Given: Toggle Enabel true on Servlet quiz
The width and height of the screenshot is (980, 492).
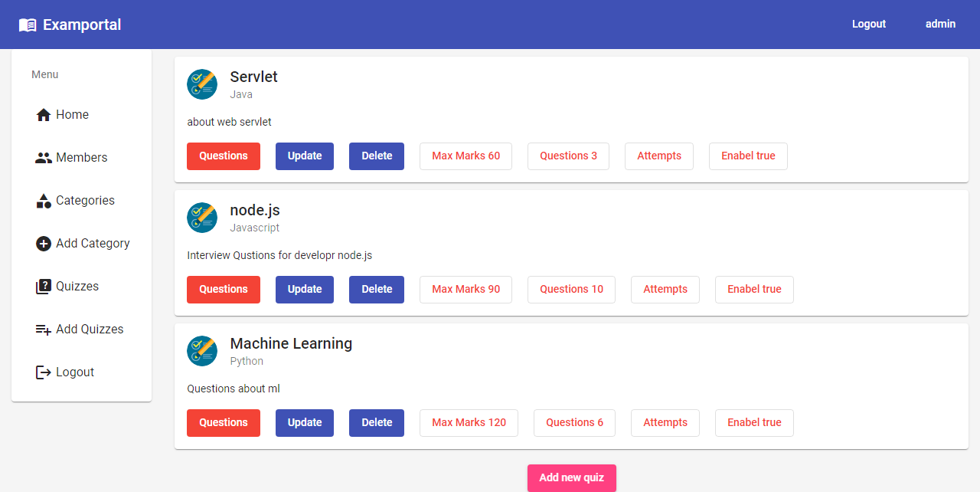Looking at the screenshot, I should [x=748, y=156].
